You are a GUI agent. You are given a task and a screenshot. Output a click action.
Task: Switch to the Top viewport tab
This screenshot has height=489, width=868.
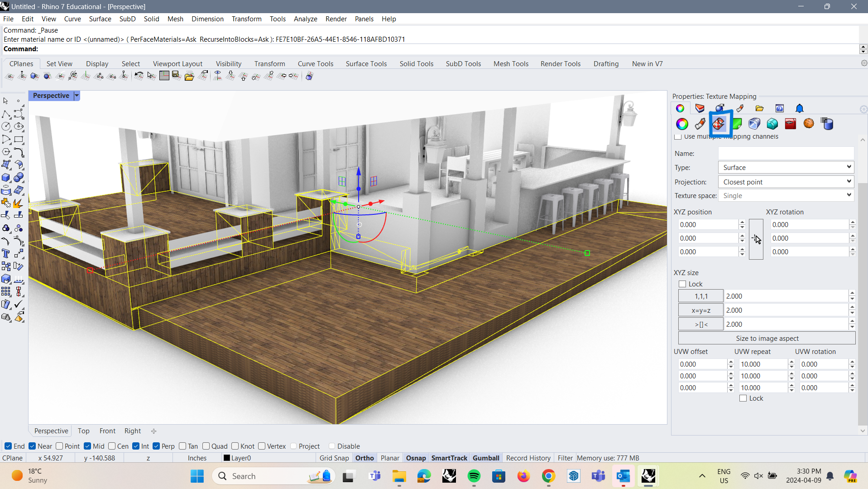coord(83,431)
